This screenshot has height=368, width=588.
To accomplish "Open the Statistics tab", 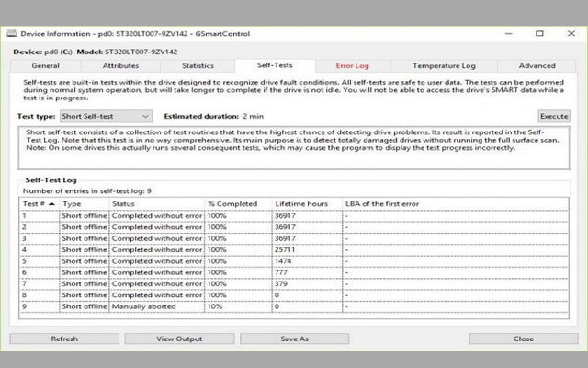I will (198, 65).
